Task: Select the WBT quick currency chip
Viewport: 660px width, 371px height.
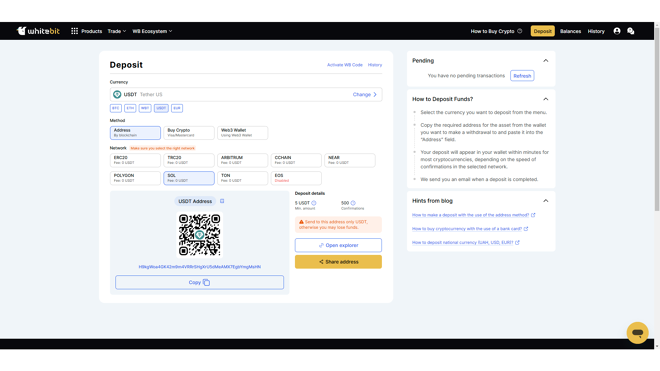Action: (145, 108)
